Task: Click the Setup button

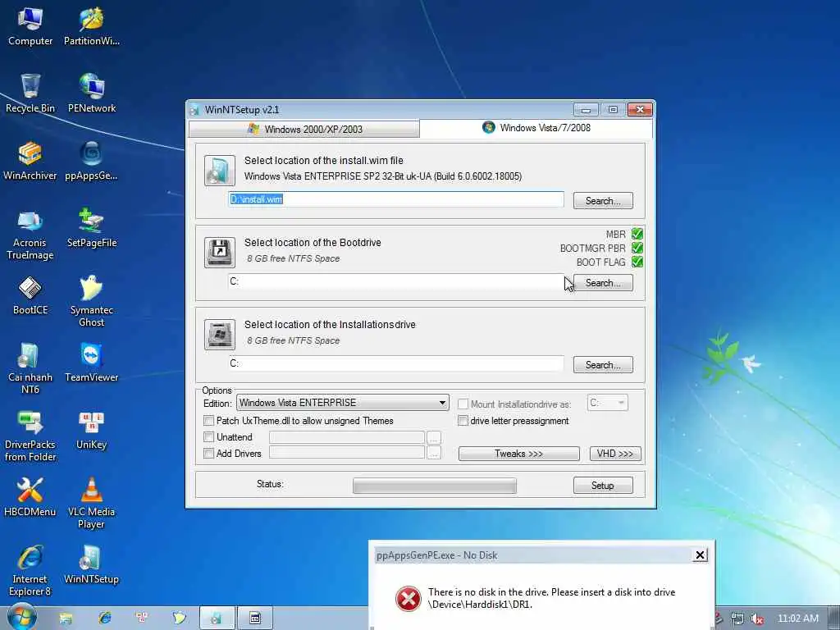Action: (x=603, y=486)
